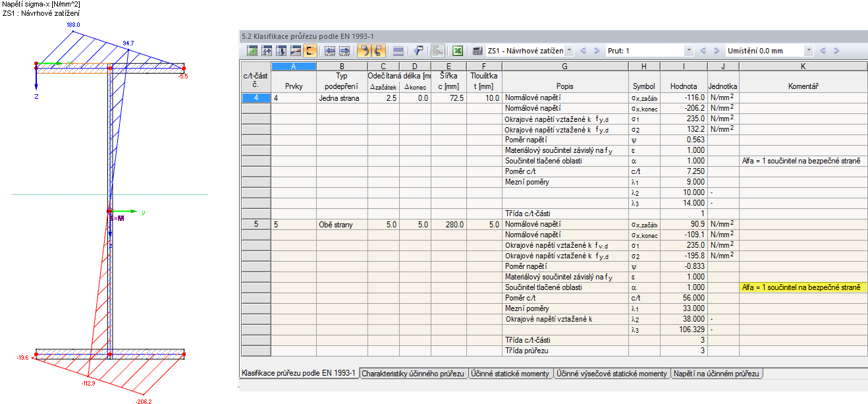The image size is (868, 404).
Task: Click the 7.250 c/t ratio value
Action: pos(684,171)
